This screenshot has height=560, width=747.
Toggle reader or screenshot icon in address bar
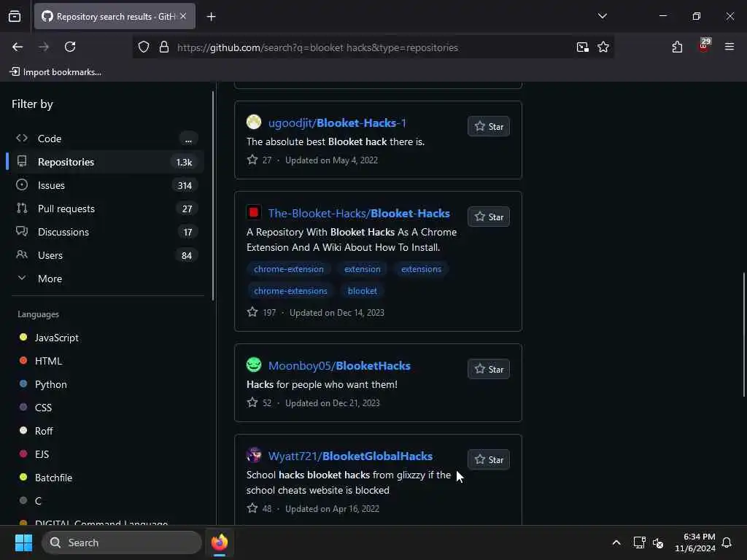pos(582,47)
